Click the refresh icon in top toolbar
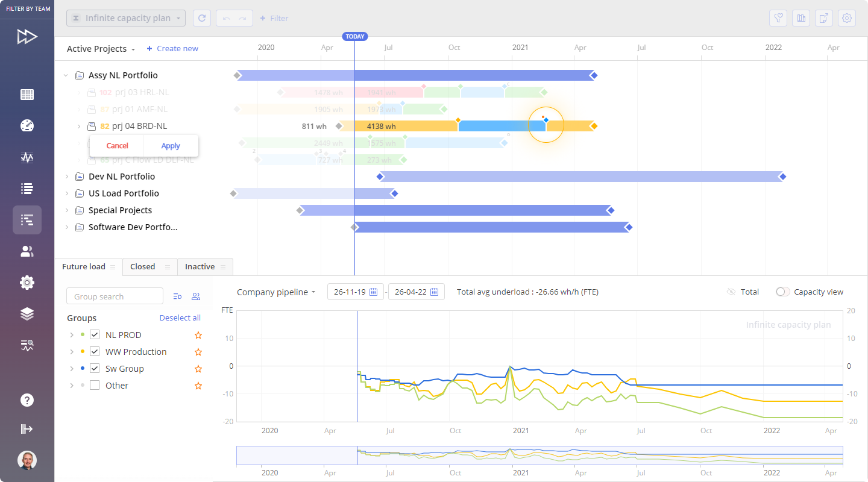This screenshot has width=868, height=482. [x=202, y=18]
